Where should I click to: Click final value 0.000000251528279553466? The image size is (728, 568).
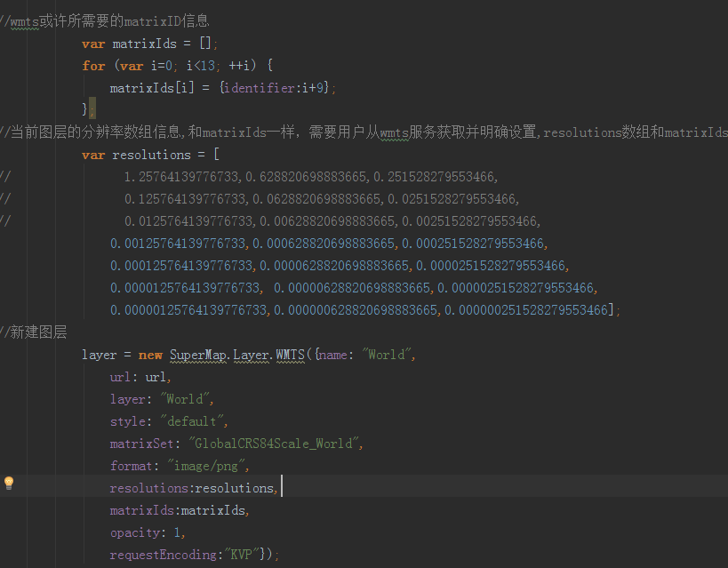coord(526,309)
